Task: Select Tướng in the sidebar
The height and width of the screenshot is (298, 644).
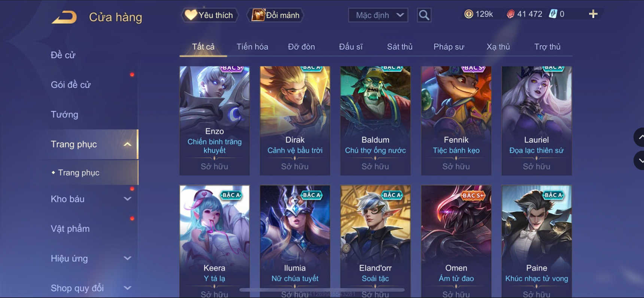Action: pos(64,114)
